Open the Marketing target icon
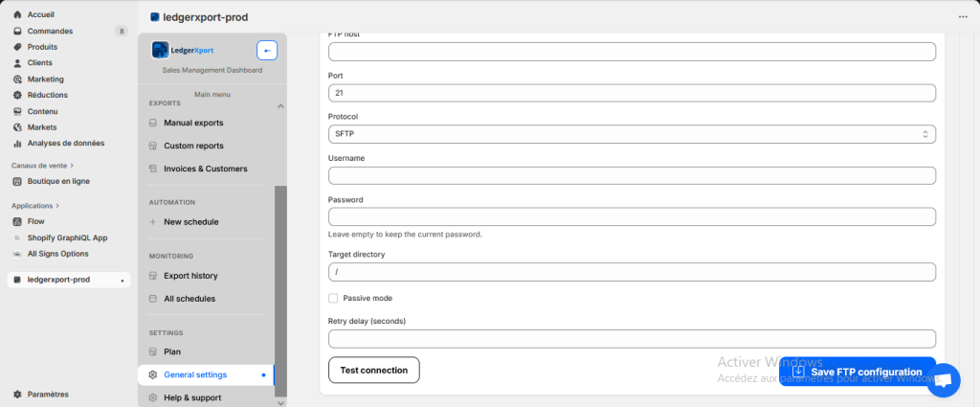 pos(17,79)
